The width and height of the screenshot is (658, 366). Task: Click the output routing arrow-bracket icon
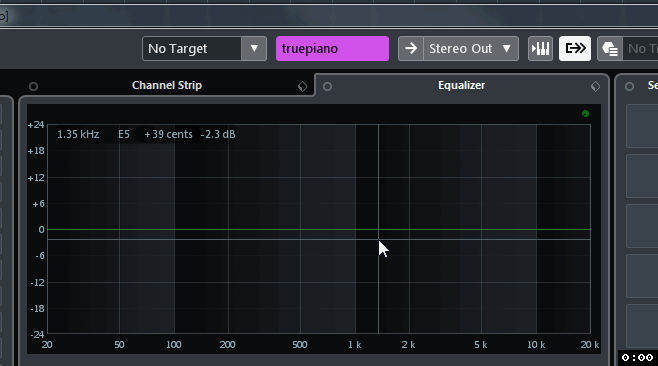click(x=575, y=49)
